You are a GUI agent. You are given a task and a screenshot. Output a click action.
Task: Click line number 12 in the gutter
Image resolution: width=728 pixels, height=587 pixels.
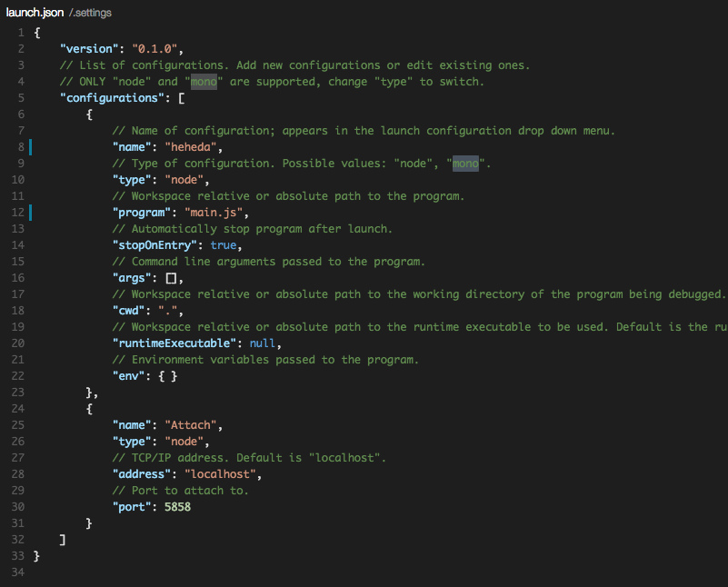coord(17,213)
